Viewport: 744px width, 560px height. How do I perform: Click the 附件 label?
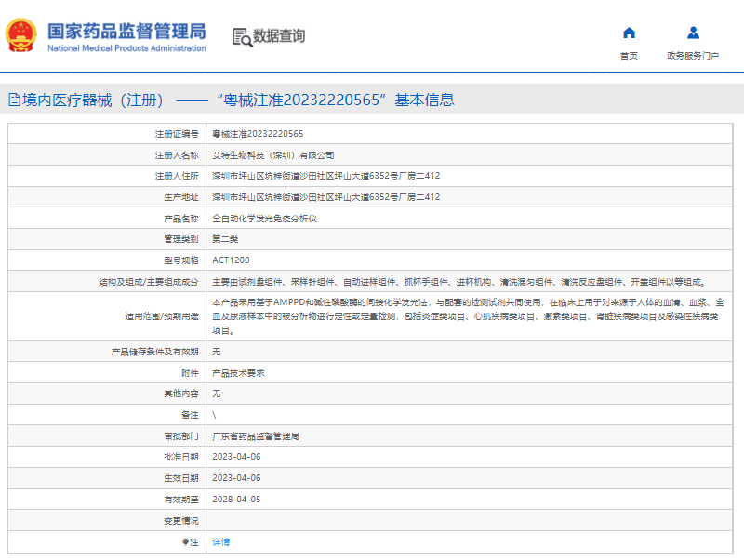pyautogui.click(x=190, y=373)
